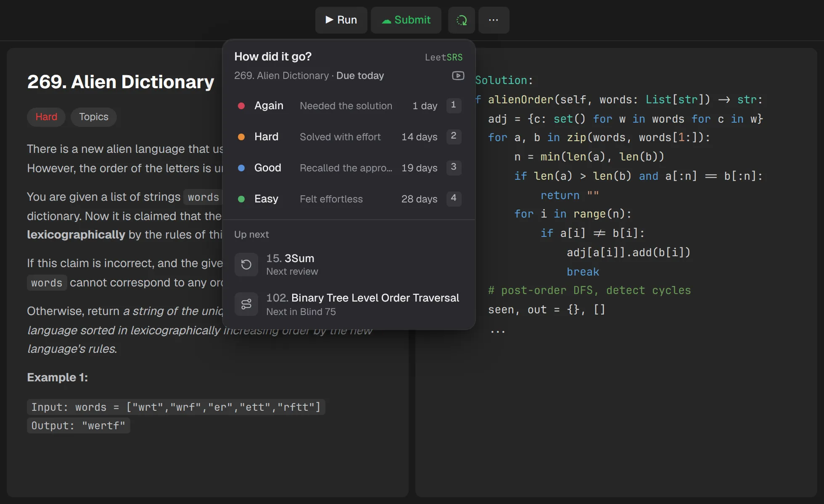Click the 'seen, out = {}, []' code line

(547, 310)
